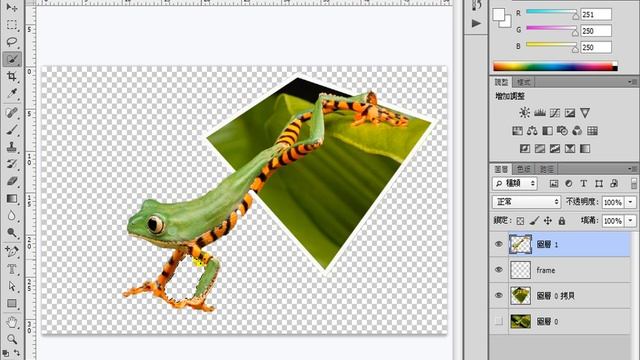Screen dimensions: 640x360
Task: Select the Brush tool
Action: click(x=12, y=130)
